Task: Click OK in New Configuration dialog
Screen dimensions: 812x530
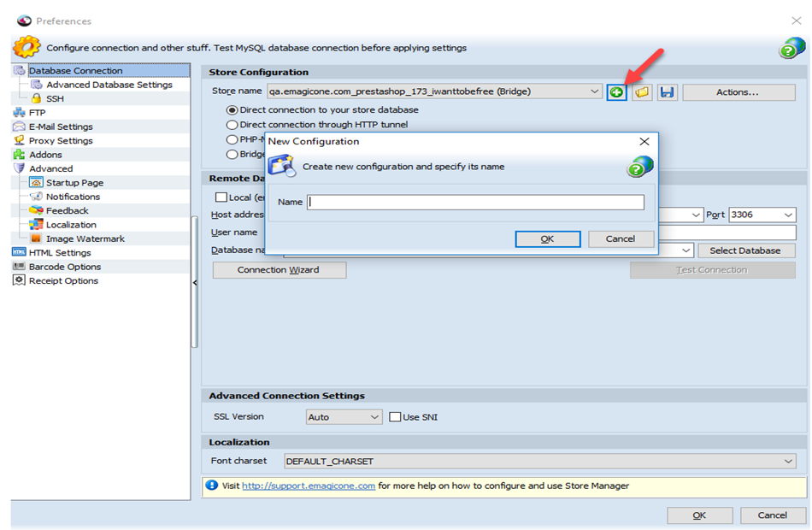Action: coord(547,238)
